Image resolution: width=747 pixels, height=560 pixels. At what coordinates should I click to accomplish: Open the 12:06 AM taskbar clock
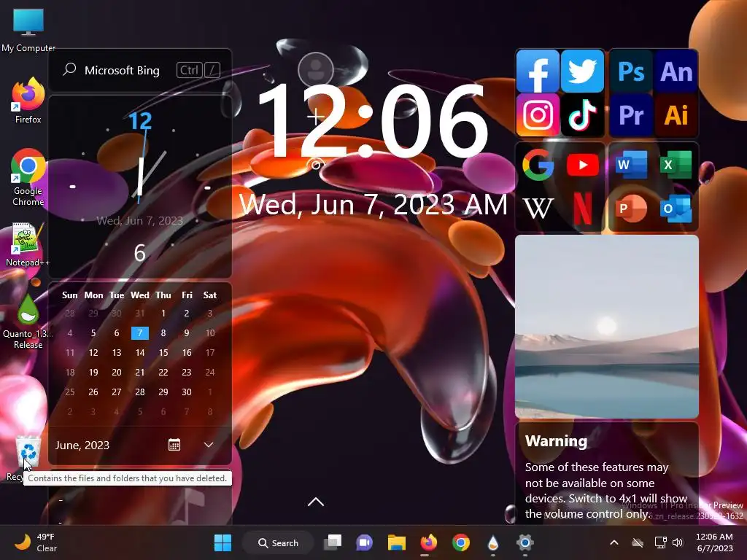tap(715, 542)
